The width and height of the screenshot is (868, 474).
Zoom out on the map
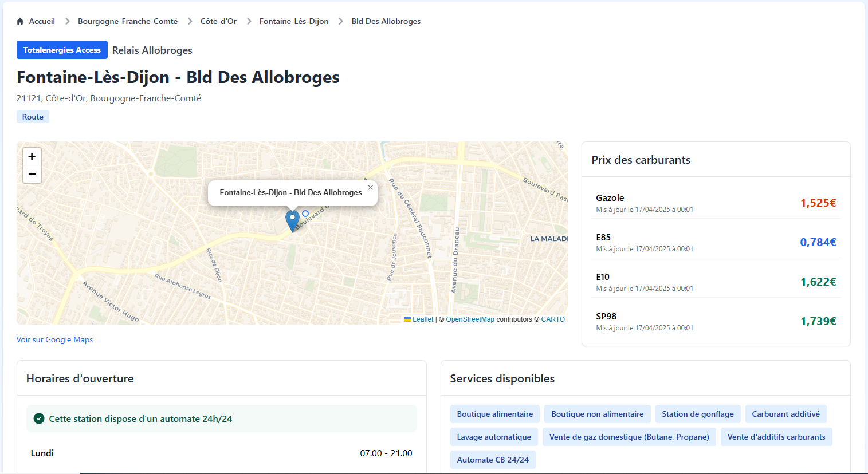[32, 174]
